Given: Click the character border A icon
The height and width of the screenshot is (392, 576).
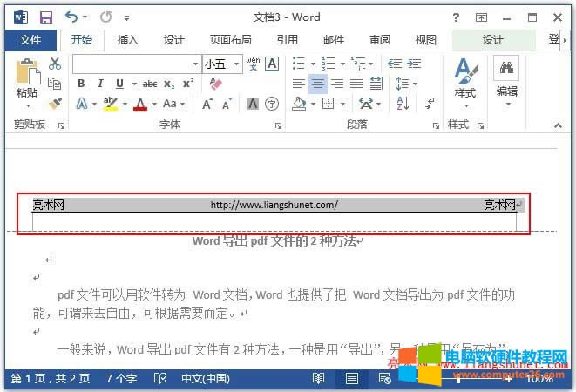Looking at the screenshot, I should [x=272, y=64].
